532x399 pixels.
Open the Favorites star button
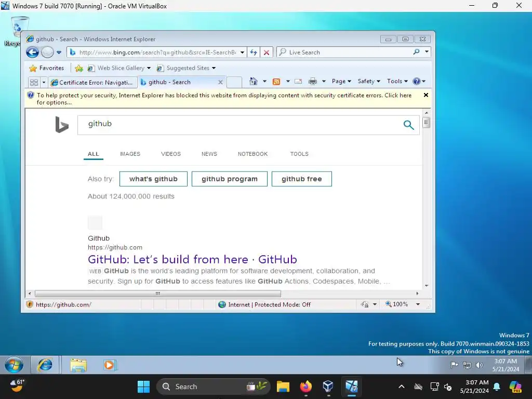tap(47, 68)
